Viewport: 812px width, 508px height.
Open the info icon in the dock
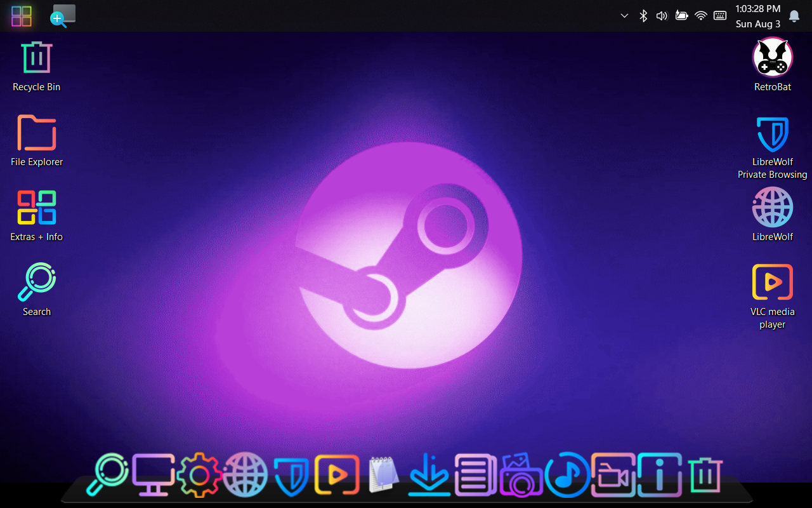pos(659,475)
